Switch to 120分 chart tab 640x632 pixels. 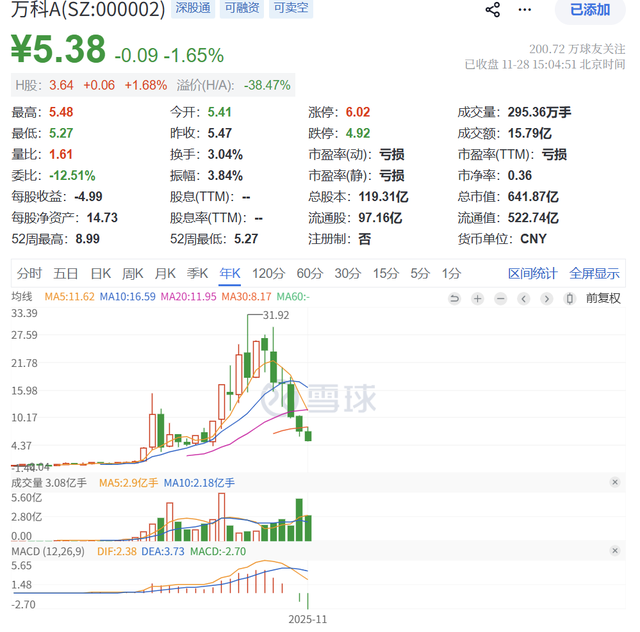pyautogui.click(x=268, y=273)
